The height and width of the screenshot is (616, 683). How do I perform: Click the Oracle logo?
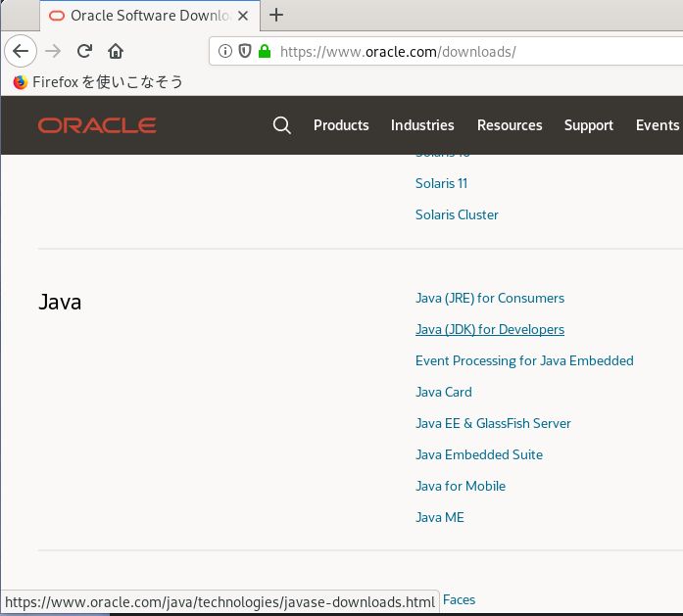pyautogui.click(x=97, y=125)
